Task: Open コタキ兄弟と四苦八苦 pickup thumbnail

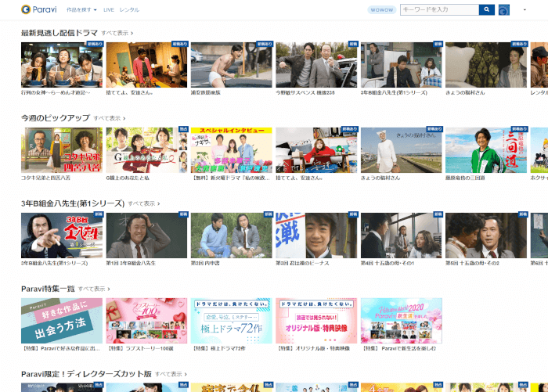Action: coord(62,150)
